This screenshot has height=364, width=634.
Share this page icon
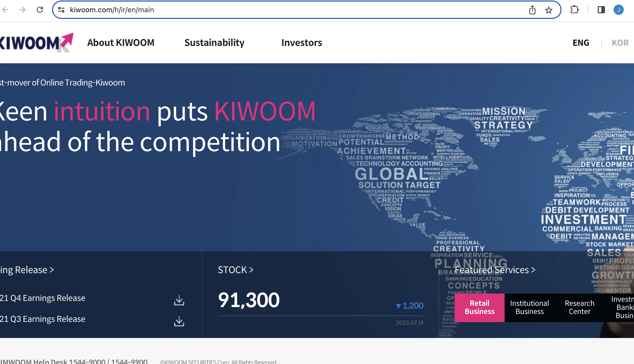coord(532,10)
